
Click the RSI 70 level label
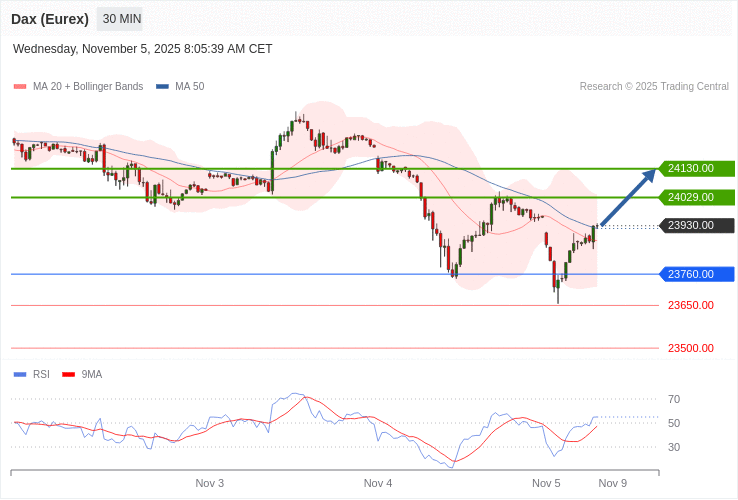[674, 399]
